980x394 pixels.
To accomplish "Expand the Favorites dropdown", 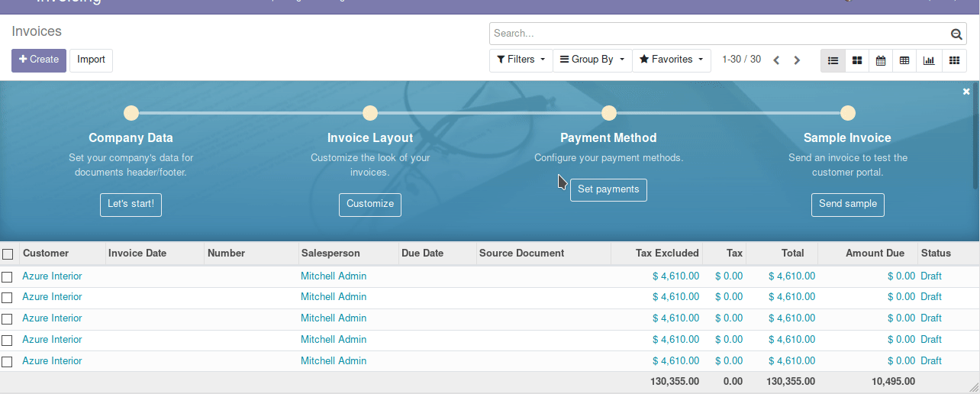I will (x=671, y=60).
